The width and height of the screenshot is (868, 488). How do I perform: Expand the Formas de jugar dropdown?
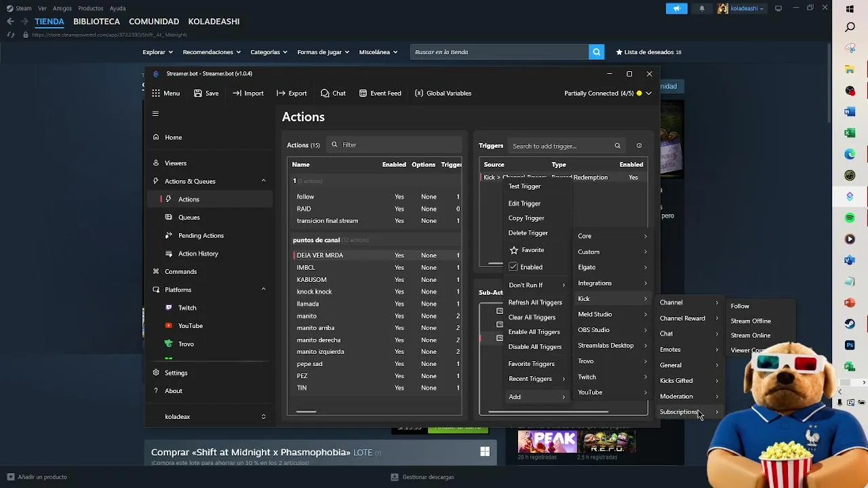coord(323,52)
